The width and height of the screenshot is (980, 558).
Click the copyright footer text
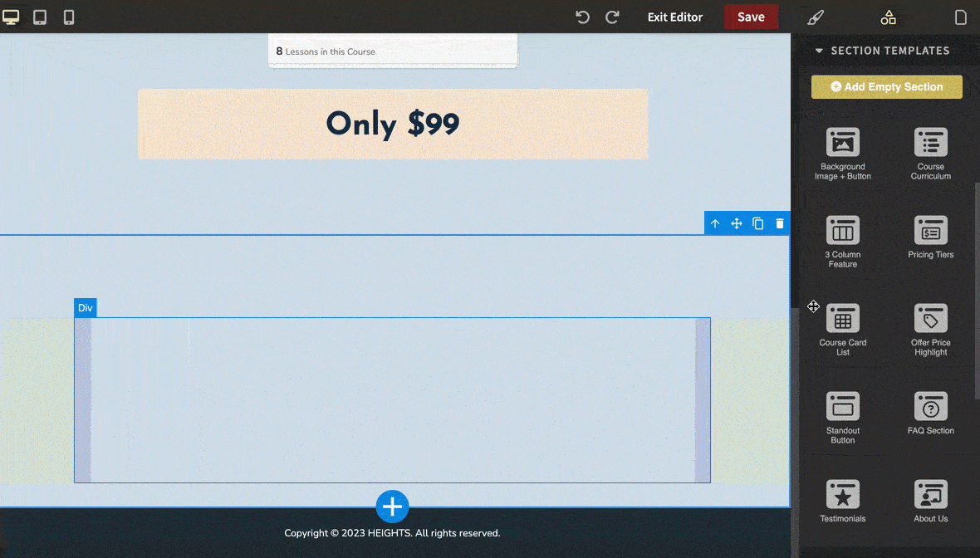pyautogui.click(x=393, y=533)
